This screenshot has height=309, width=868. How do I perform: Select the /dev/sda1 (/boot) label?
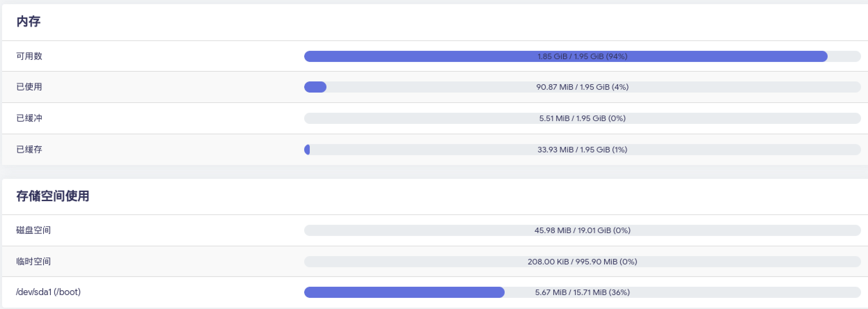point(48,292)
